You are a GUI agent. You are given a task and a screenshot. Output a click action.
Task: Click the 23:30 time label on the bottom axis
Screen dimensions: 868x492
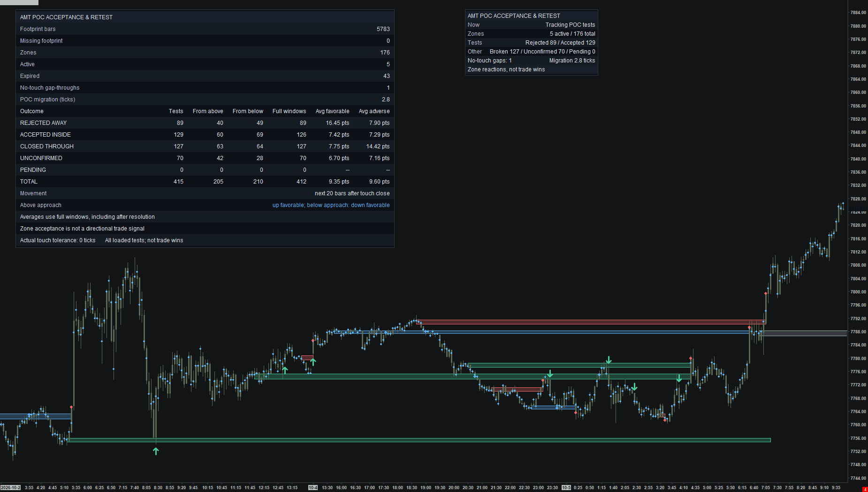[x=552, y=488]
